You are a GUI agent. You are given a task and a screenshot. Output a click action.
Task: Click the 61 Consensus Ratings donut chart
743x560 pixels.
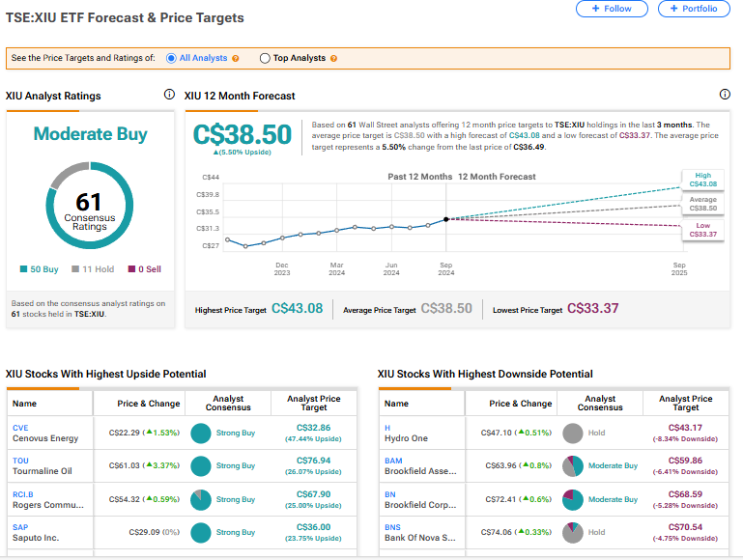pos(90,206)
